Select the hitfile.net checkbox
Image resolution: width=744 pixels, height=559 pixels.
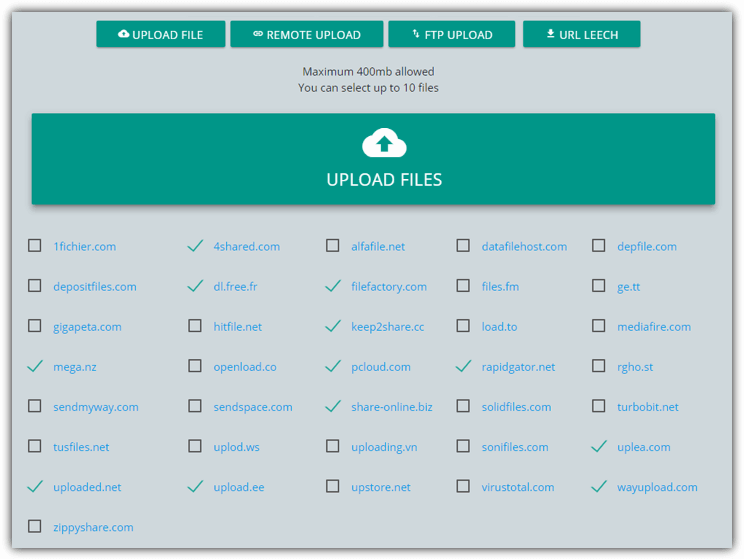click(x=195, y=326)
